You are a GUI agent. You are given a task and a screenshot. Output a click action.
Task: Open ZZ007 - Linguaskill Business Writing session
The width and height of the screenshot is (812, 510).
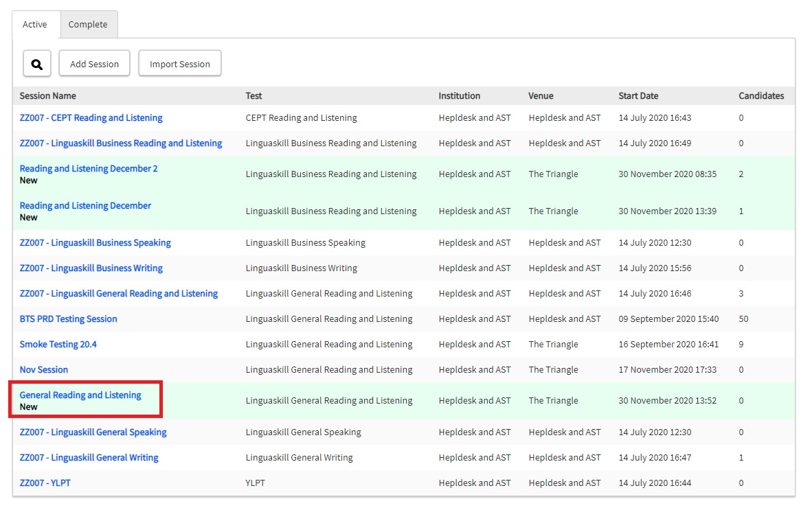click(91, 268)
